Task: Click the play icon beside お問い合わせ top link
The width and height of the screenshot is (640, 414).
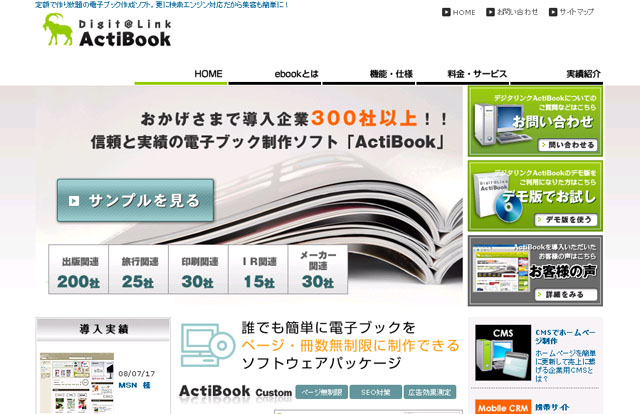Action: pos(490,12)
